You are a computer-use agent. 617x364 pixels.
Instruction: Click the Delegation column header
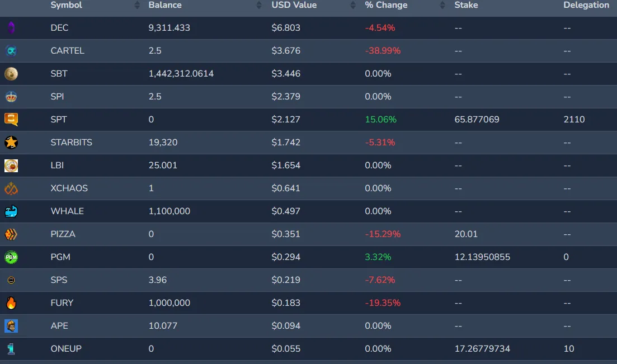pos(586,5)
